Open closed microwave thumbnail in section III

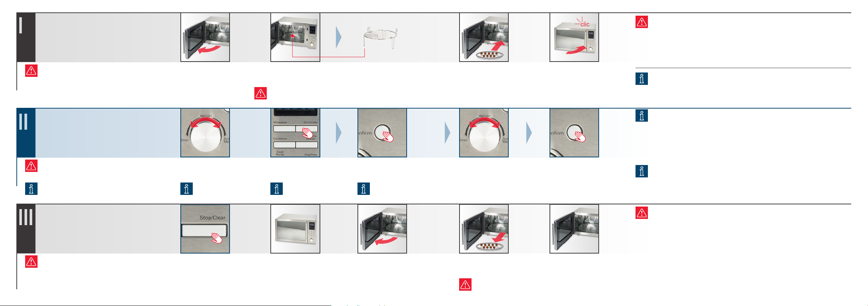295,229
